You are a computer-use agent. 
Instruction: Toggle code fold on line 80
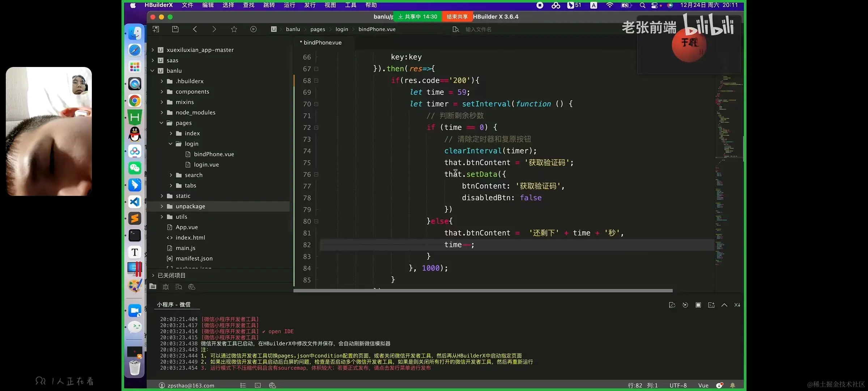pos(316,221)
